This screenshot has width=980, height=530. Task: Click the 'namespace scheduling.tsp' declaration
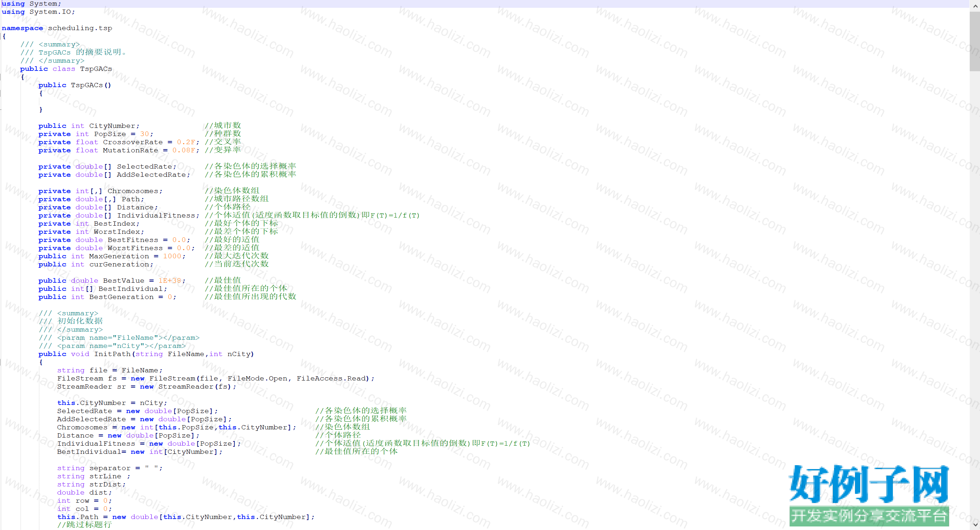point(57,28)
